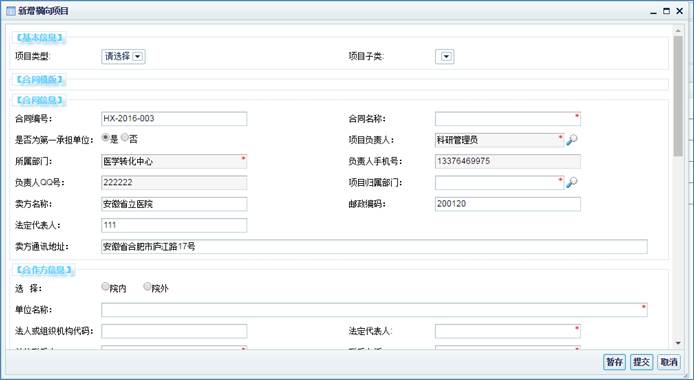Select 是 for 是否为第一承担单位

106,138
